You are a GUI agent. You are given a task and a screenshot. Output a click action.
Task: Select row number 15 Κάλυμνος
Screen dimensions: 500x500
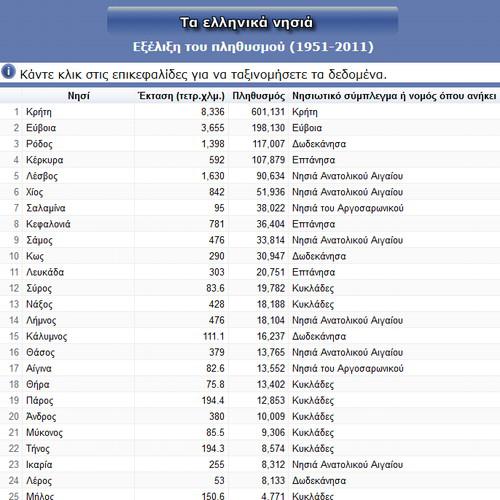click(x=250, y=336)
